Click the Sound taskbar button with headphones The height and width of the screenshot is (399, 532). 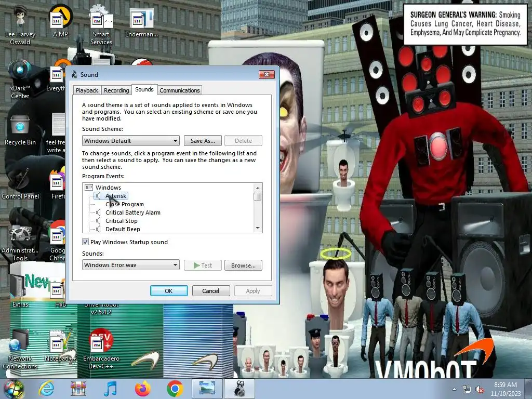tap(239, 389)
